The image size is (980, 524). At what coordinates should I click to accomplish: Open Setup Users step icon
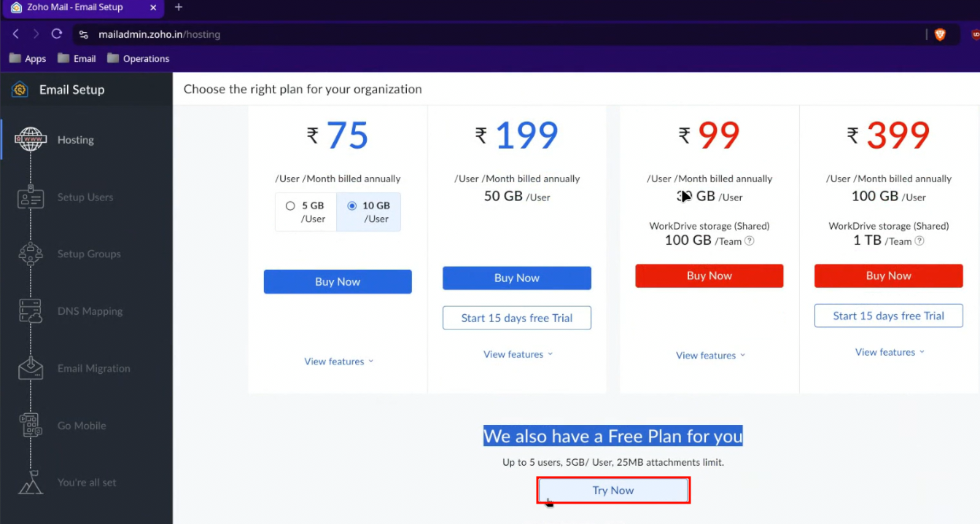pyautogui.click(x=31, y=198)
